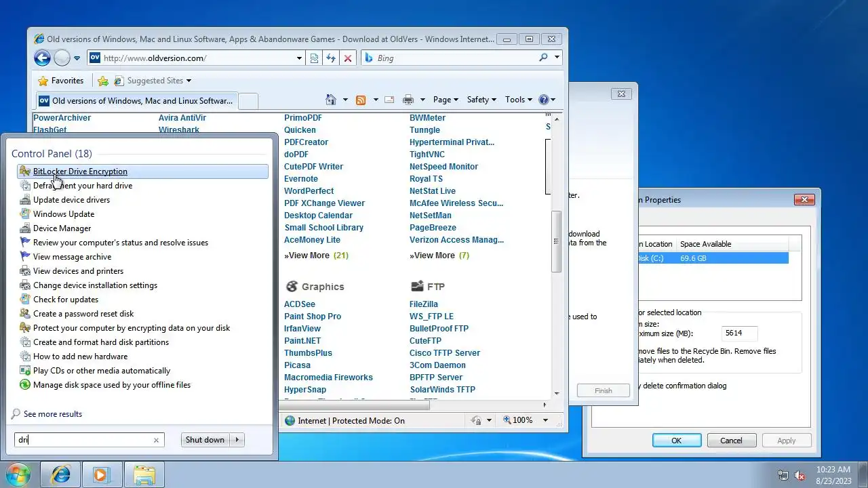
Task: Refresh the oldversion.com page
Action: (331, 58)
